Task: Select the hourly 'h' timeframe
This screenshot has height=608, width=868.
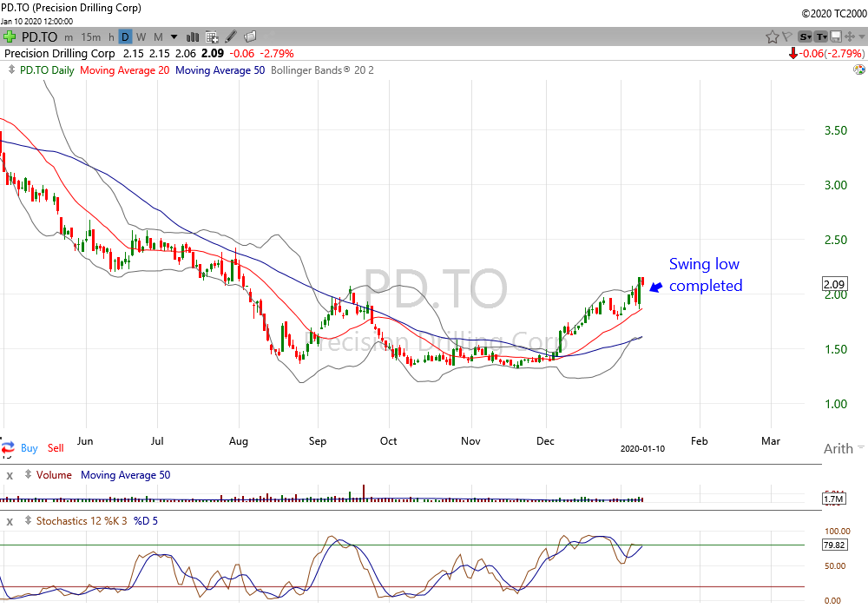Action: click(x=111, y=37)
